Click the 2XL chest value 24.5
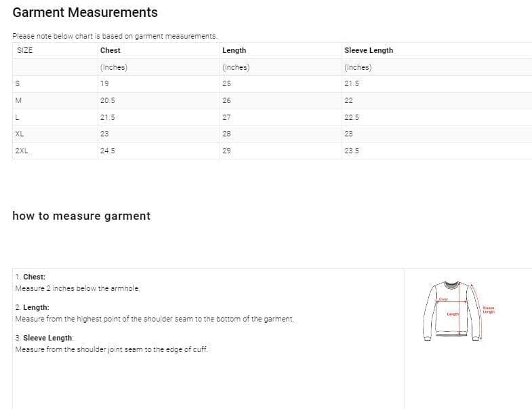The height and width of the screenshot is (409, 532). coord(107,151)
